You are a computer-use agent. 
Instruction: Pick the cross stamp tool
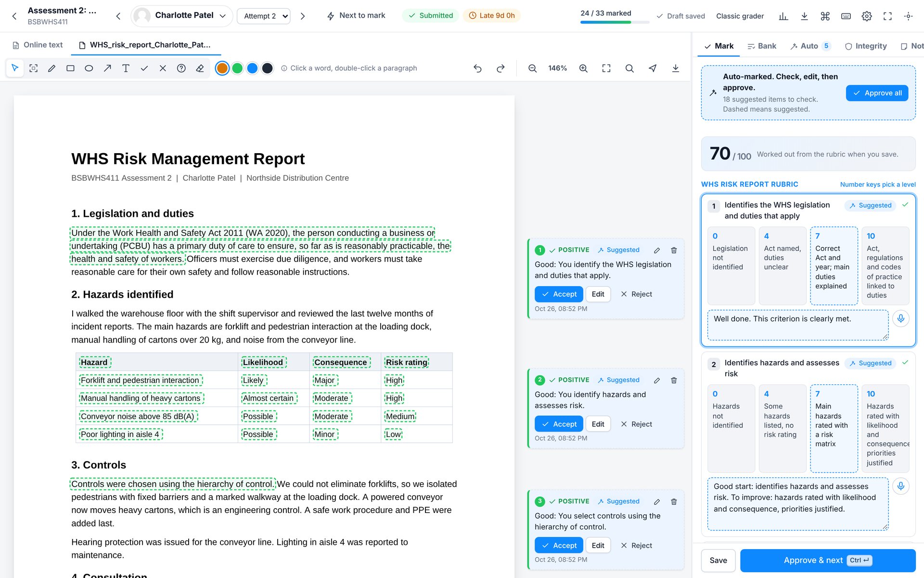(x=163, y=68)
